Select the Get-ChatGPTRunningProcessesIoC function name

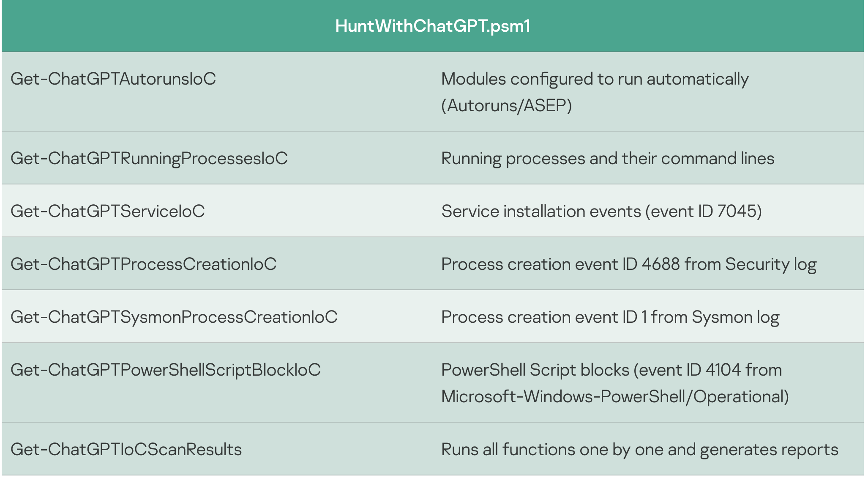pos(149,159)
